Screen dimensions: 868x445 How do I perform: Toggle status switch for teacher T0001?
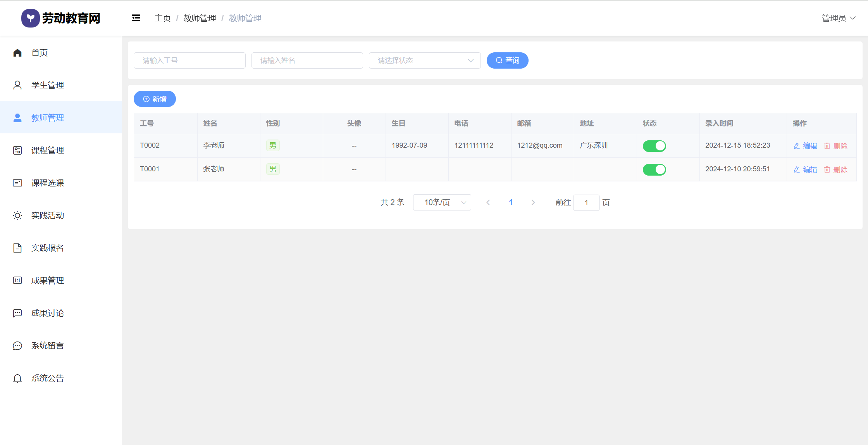(x=654, y=170)
